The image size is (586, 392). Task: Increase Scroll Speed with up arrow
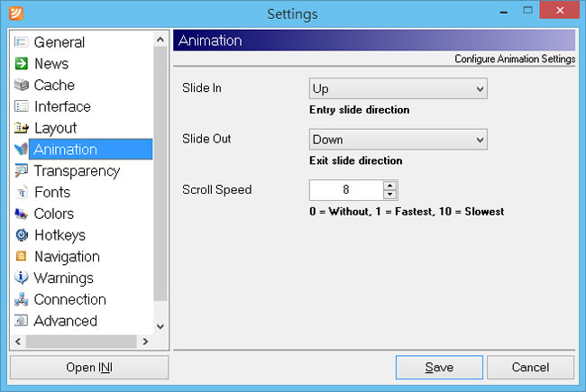(389, 186)
